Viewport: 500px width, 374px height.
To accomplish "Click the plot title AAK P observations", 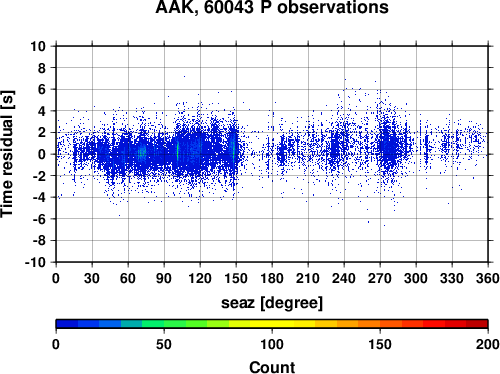I will pyautogui.click(x=272, y=7).
